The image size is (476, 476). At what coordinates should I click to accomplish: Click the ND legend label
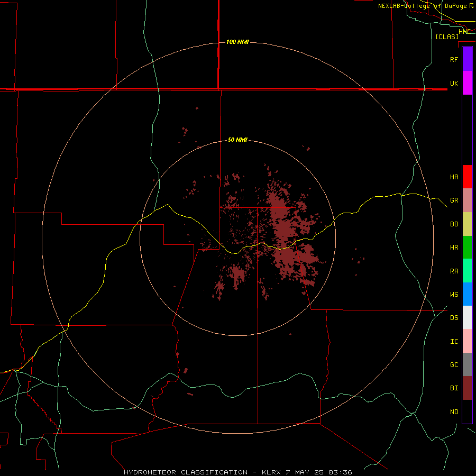454,411
